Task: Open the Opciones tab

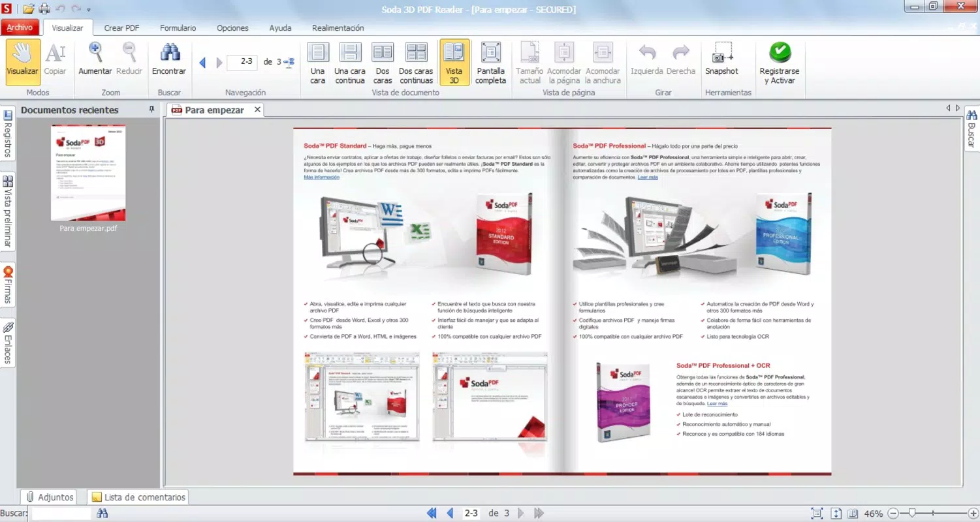Action: (232, 28)
